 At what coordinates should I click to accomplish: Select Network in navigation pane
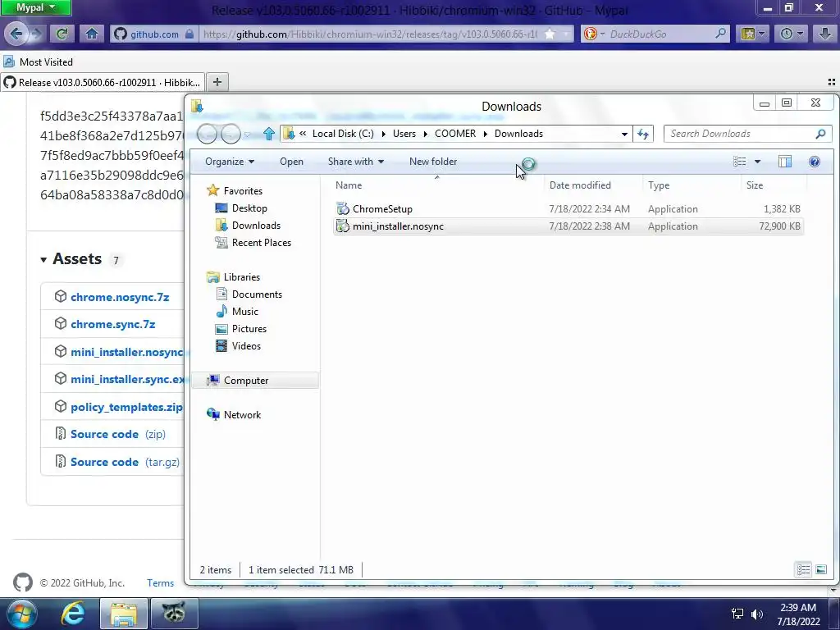pyautogui.click(x=242, y=414)
